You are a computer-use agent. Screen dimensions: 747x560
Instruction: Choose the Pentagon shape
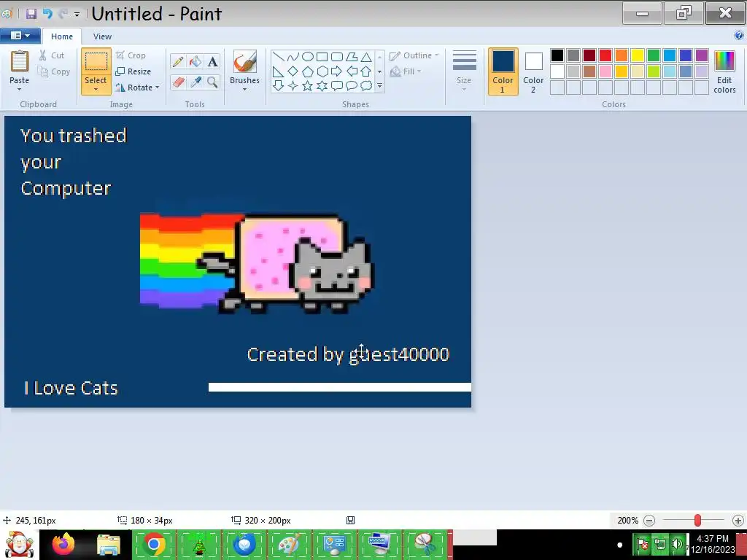pyautogui.click(x=308, y=71)
